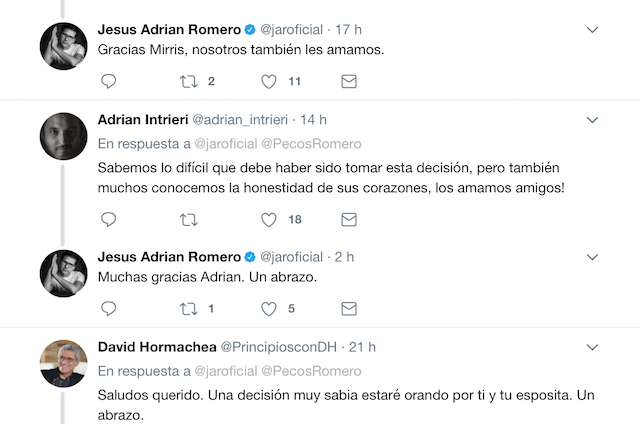Open dropdown arrow on David Hormachea's tweet
Screen dimensions: 640x424
pos(592,347)
